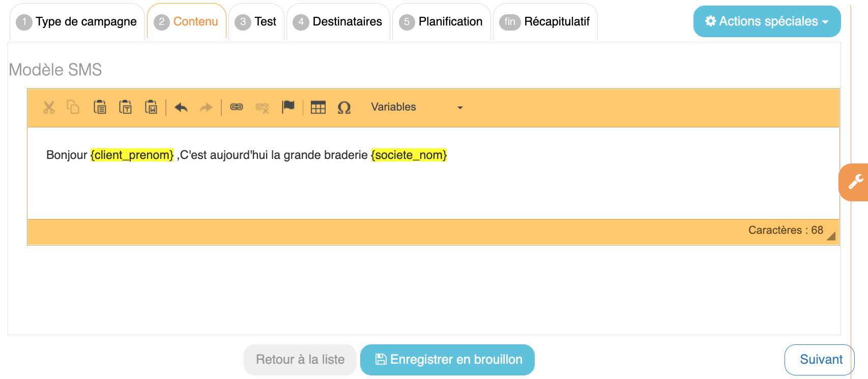This screenshot has width=868, height=379.
Task: Click Retour à la liste
Action: (300, 360)
